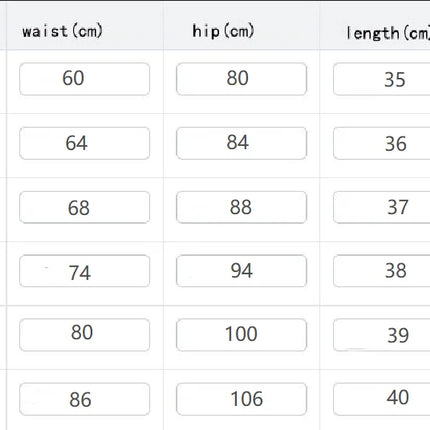Focus the hip field with value 94
The height and width of the screenshot is (430, 430).
(x=241, y=271)
